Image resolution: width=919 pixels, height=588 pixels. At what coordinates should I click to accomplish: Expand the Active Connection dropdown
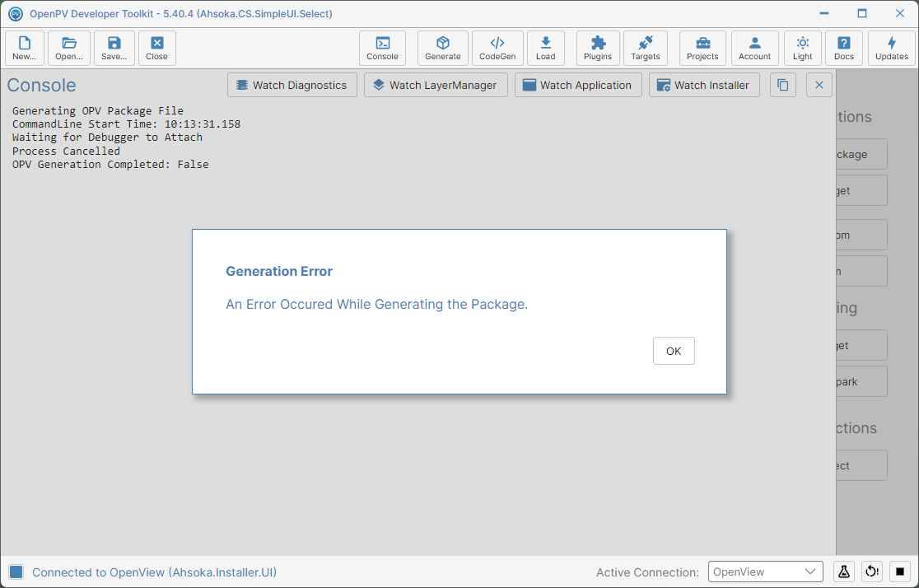[766, 572]
